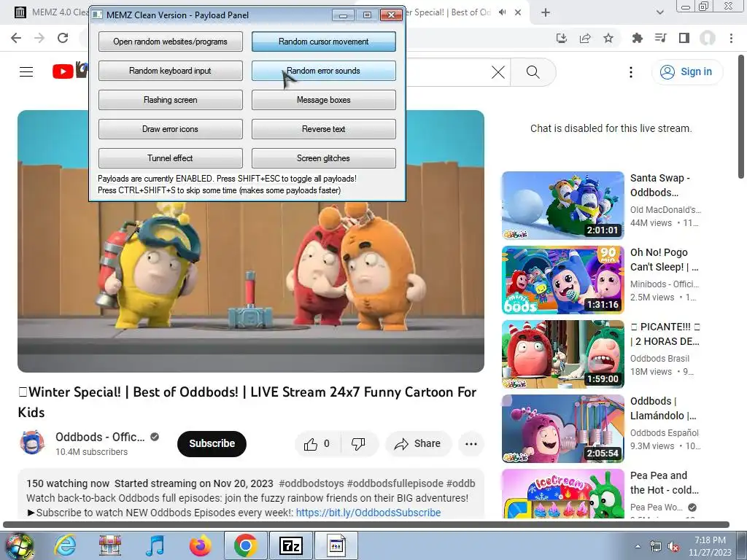The image size is (747, 560).
Task: Switch to Chrome in taskbar
Action: tap(245, 545)
